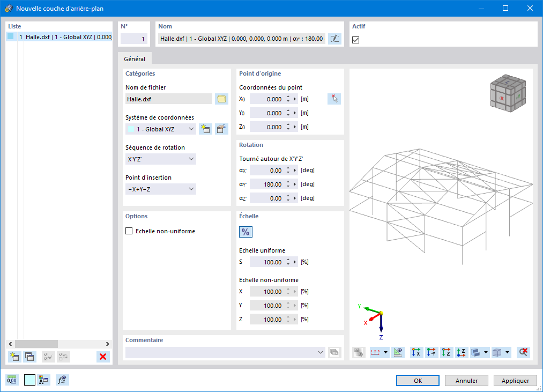The image size is (543, 392).
Task: Open the comment library icon
Action: pos(334,352)
